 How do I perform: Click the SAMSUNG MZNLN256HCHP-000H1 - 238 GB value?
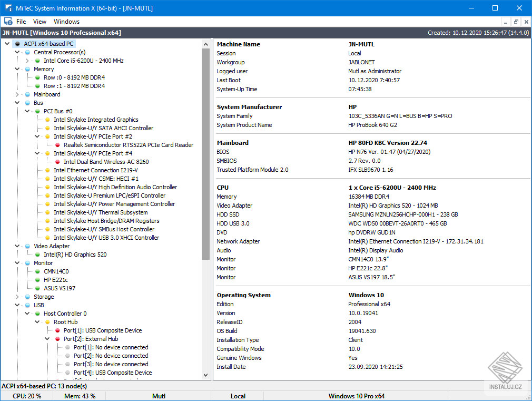(x=403, y=214)
